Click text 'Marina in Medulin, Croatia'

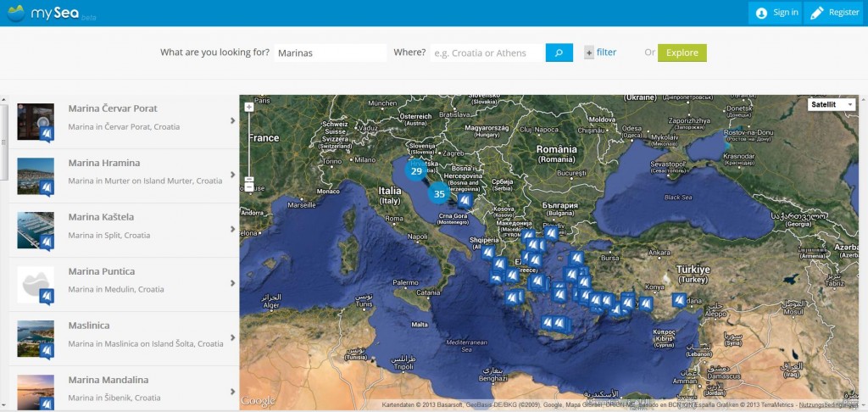point(115,290)
